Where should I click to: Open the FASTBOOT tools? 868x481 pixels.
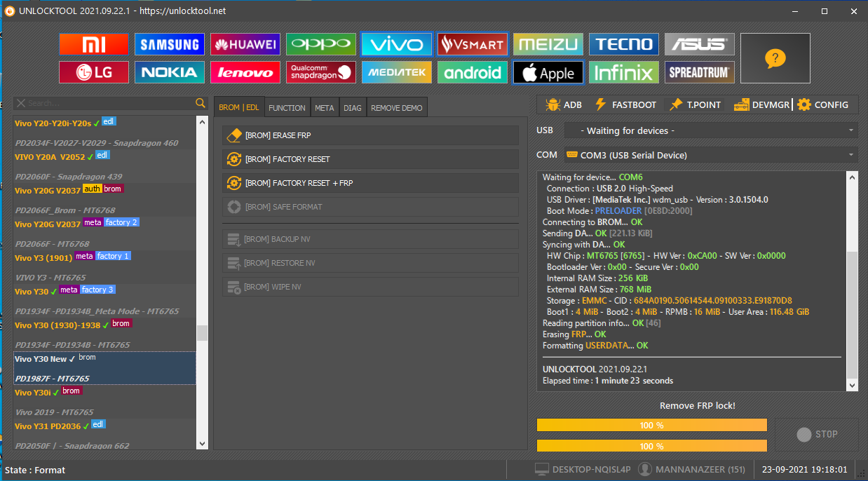click(625, 104)
